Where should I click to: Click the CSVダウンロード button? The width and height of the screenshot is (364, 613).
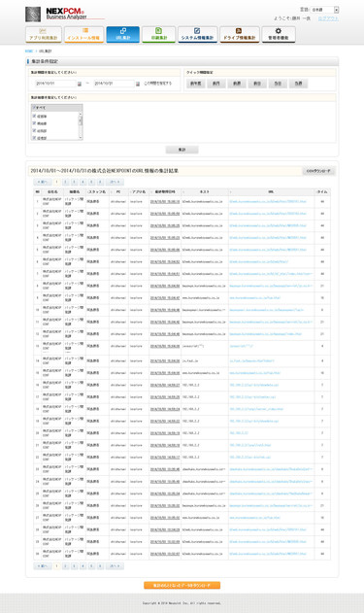coord(318,171)
